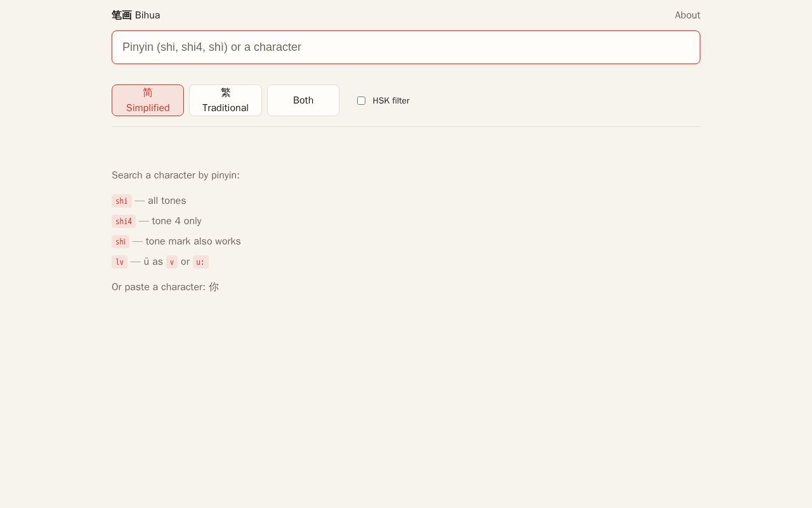
Task: Click the HSK filter label text
Action: pos(391,100)
